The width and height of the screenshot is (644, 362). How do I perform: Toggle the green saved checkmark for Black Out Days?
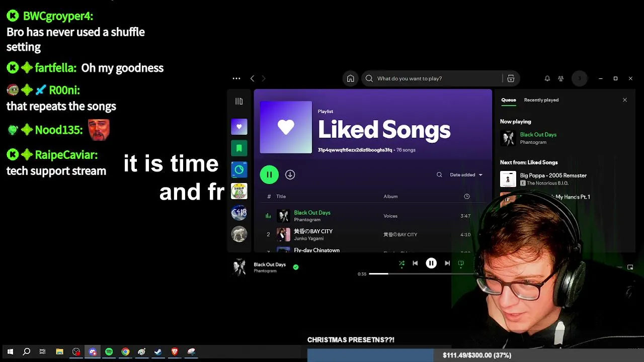click(x=296, y=267)
